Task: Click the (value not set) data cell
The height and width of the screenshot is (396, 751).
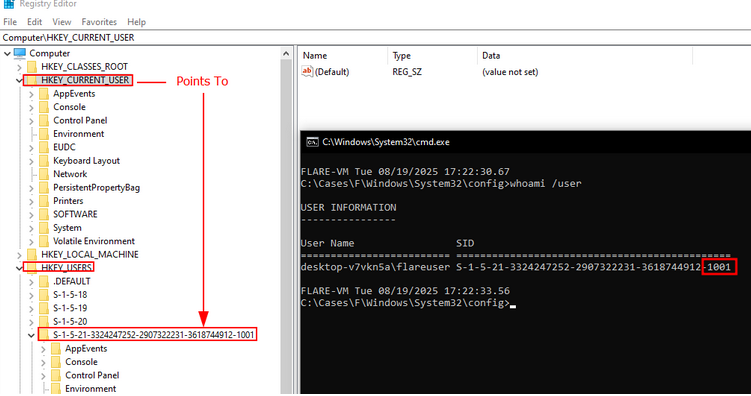Action: pos(510,72)
